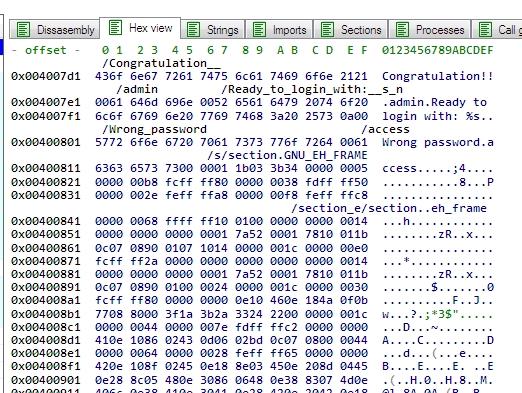
Task: Click the 'Congratulation!!' ASCII text
Action: (438, 76)
